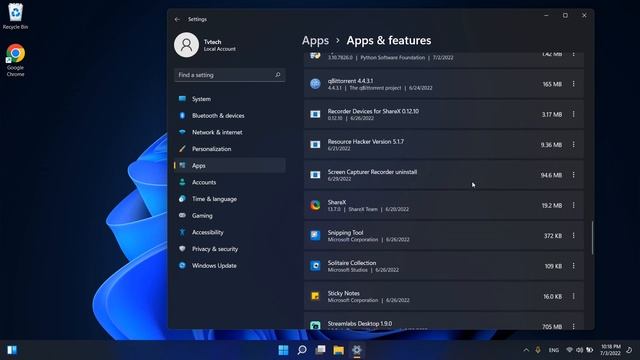
Task: Click the Sticky Notes app icon
Action: pyautogui.click(x=315, y=296)
